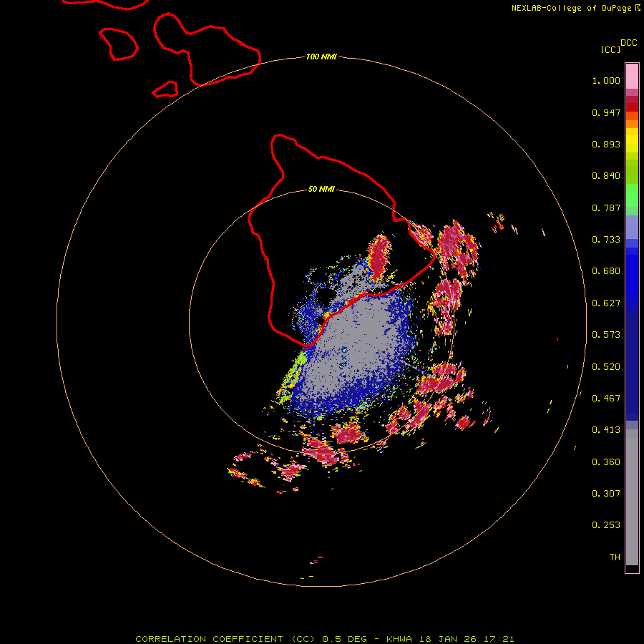Pick the orange swatch on the color bar
The image size is (644, 644).
coord(632,124)
